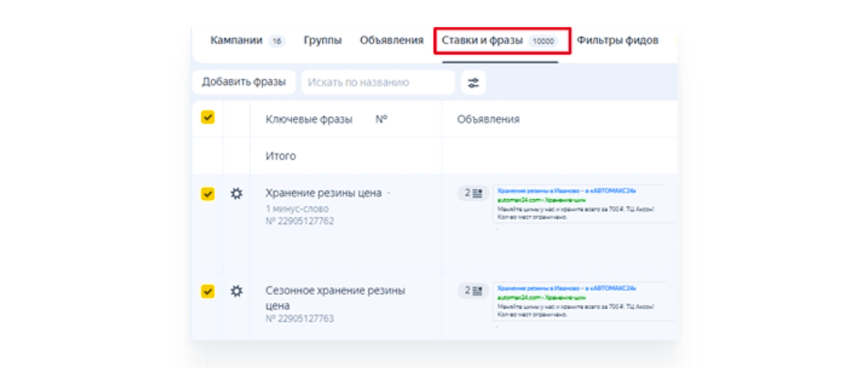Open the first row's ad preview thumbnail
This screenshot has height=368, width=868.
[x=583, y=203]
